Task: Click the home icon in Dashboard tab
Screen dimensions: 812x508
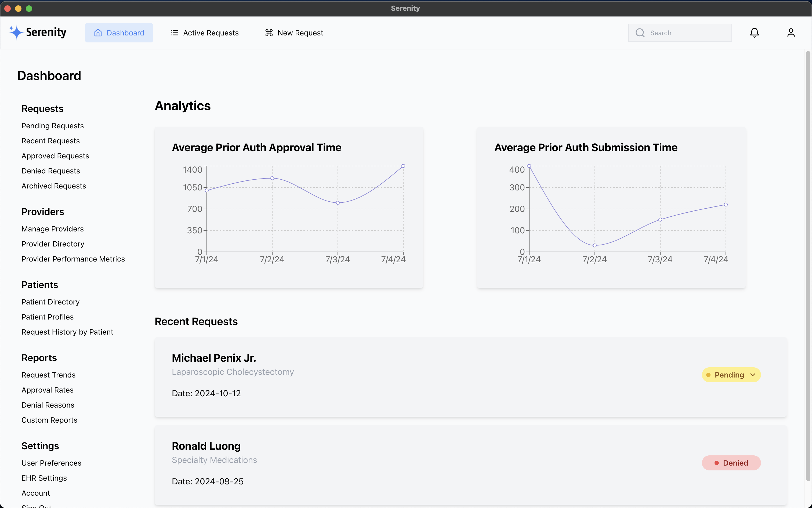Action: [98, 32]
